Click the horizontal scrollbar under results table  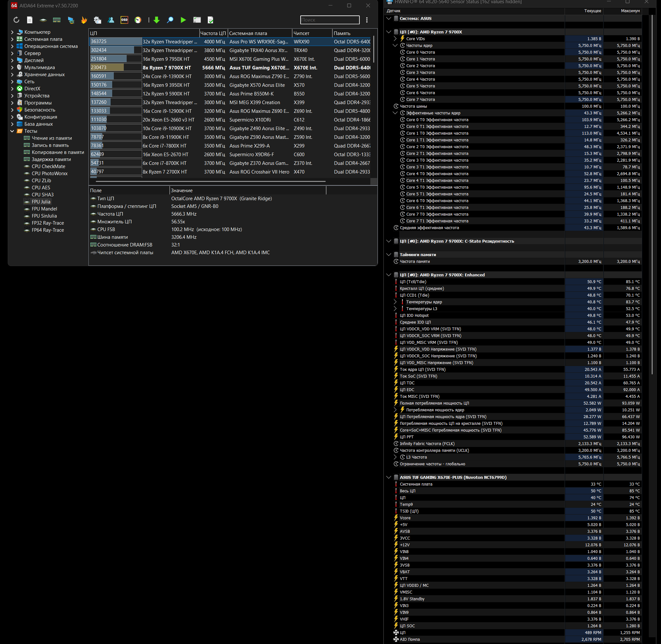(x=211, y=181)
